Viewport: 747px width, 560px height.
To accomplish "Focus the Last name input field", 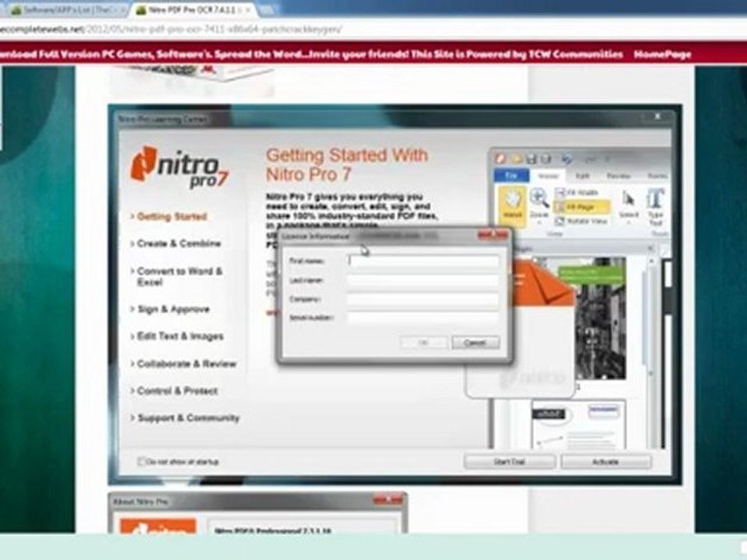I will click(x=423, y=281).
